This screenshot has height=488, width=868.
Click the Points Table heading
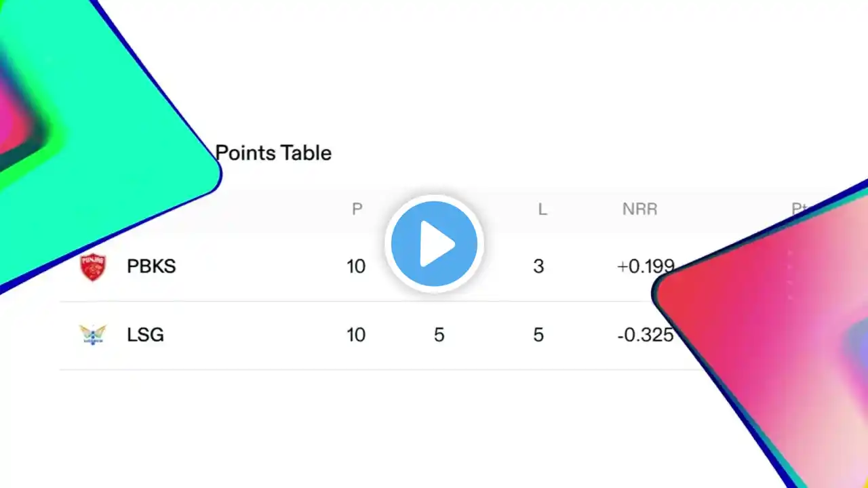coord(273,152)
